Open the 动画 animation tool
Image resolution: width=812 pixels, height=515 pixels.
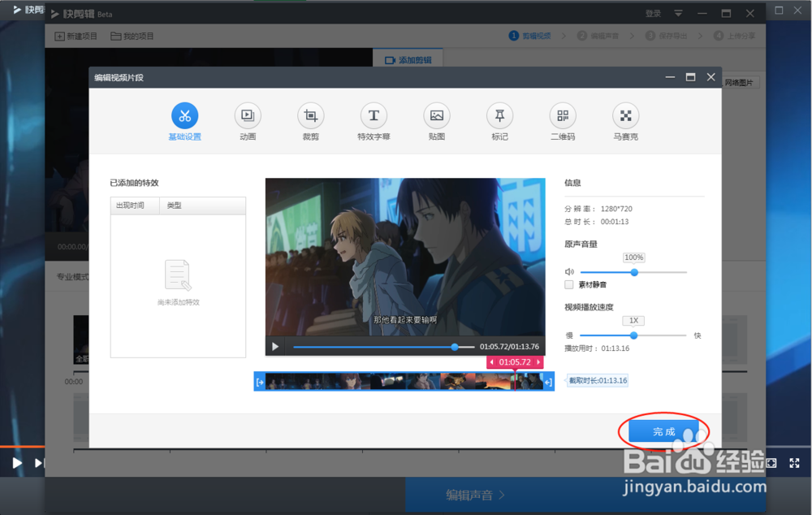[x=248, y=115]
